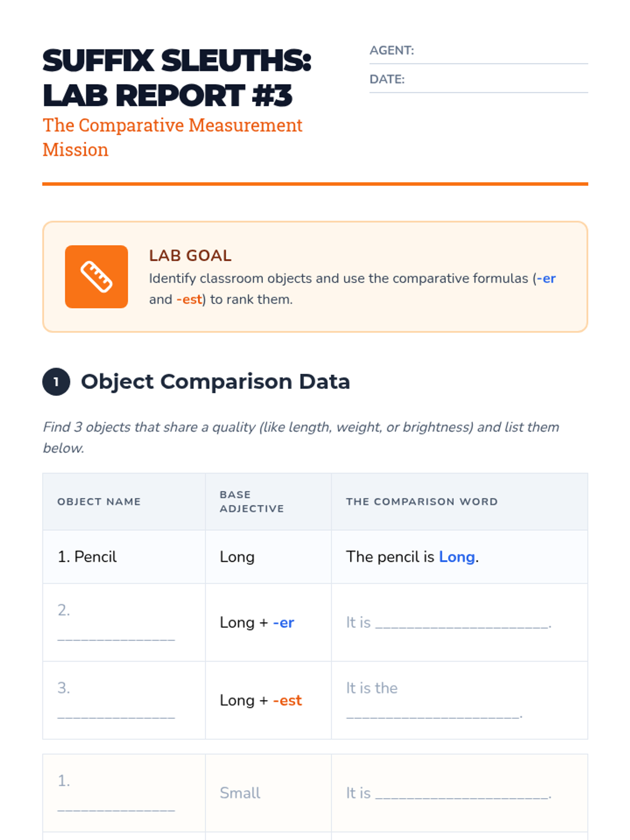Click the blue -er in Lab Goal
The width and height of the screenshot is (630, 840).
pos(547,278)
